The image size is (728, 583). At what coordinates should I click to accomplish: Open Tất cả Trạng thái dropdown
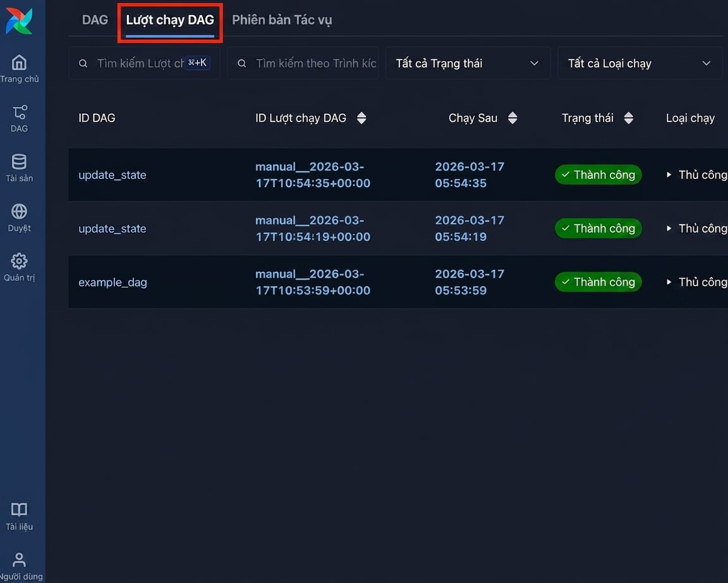pyautogui.click(x=468, y=63)
